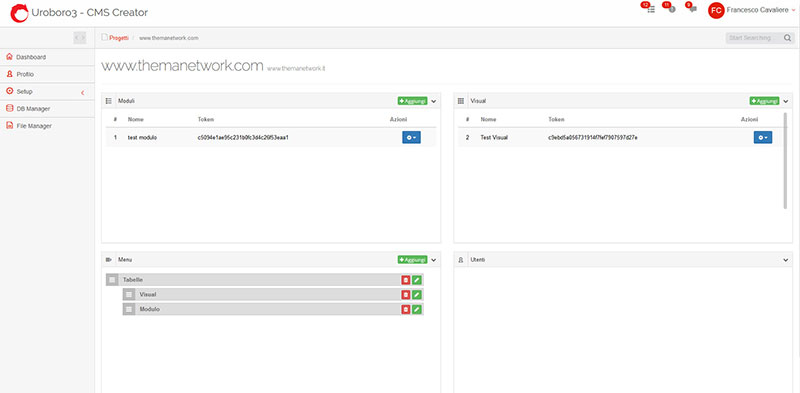Click the Visual panel vertical scrollbar
This screenshot has height=393, width=800.
785,160
